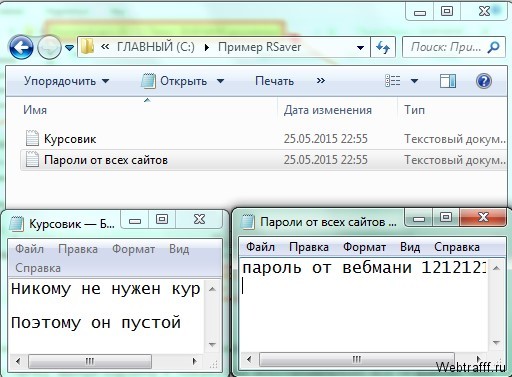Select ГЛАВНЫЙ (C:) in address path

156,47
